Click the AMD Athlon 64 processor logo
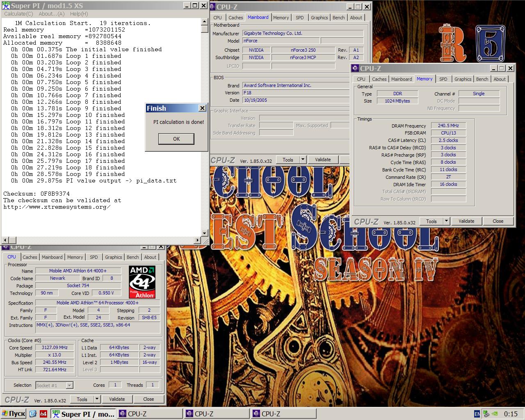This screenshot has width=525, height=420. click(142, 282)
